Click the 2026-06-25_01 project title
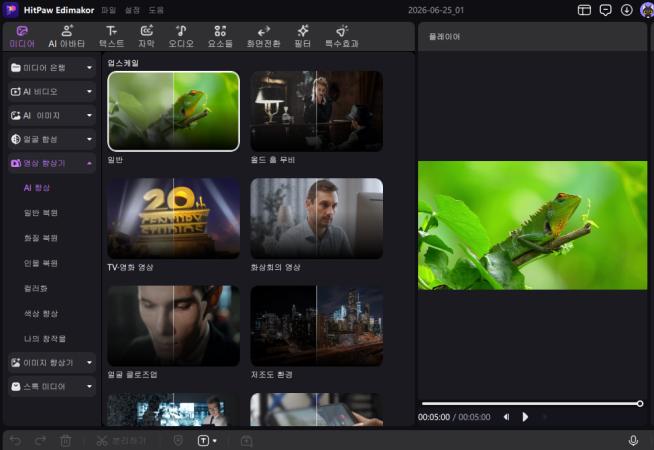The image size is (654, 450). coord(435,10)
